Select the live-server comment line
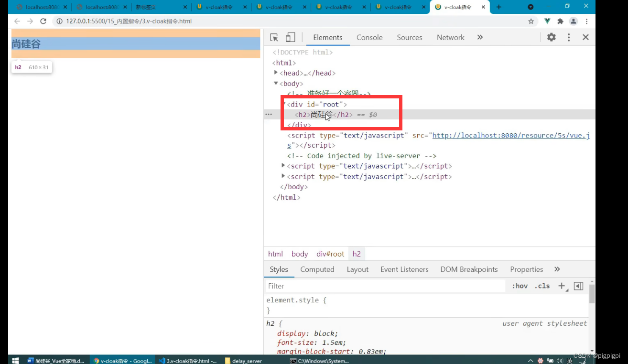 click(x=362, y=156)
